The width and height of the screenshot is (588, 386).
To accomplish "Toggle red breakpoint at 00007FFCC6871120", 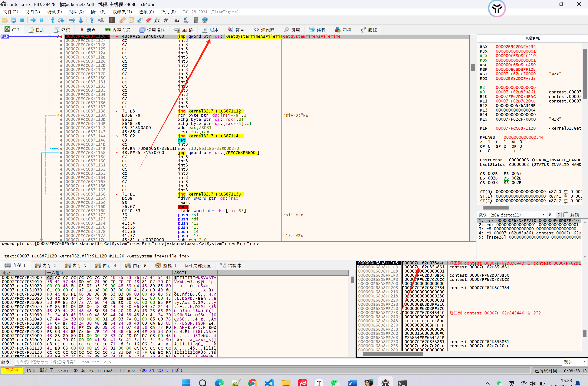I will point(61,36).
